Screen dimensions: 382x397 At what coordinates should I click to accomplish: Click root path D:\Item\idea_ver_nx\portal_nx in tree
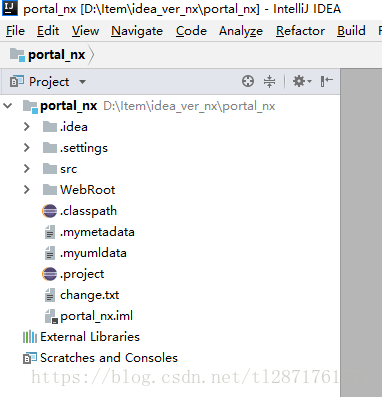point(189,106)
